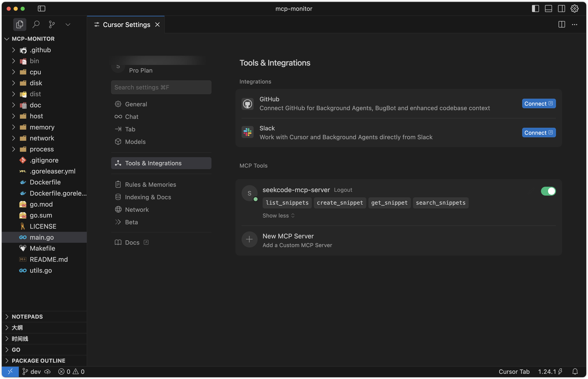Select main.go in explorer

click(x=44, y=238)
